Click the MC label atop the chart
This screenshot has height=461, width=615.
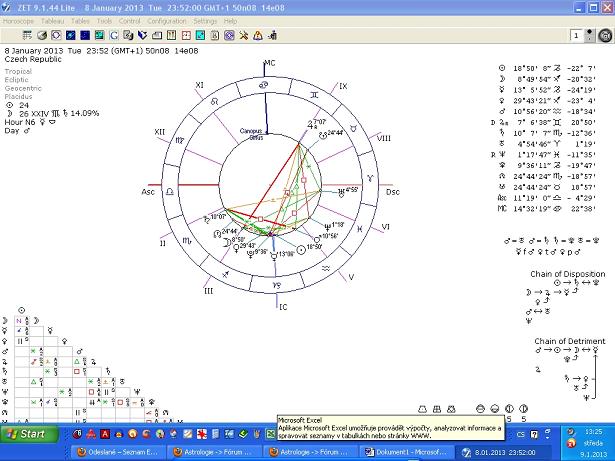269,63
